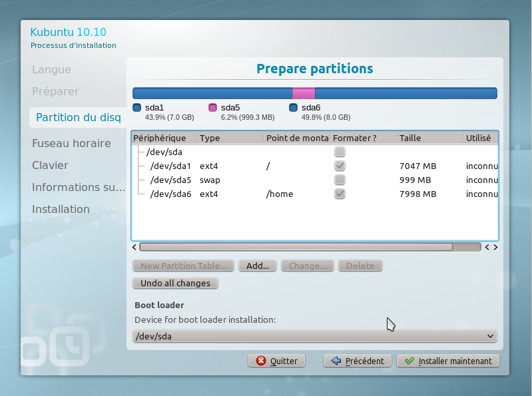Go to Fuseau horaire step
532x396 pixels.
click(x=72, y=143)
